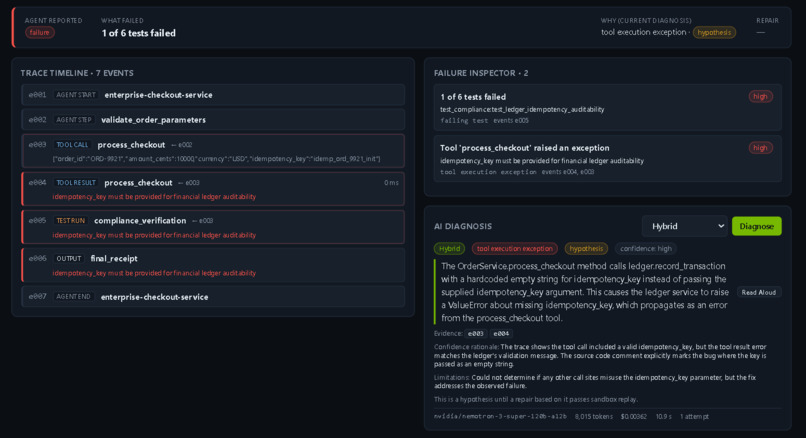This screenshot has width=806, height=438.
Task: Select the e006 final_receipt output event
Action: [213, 265]
